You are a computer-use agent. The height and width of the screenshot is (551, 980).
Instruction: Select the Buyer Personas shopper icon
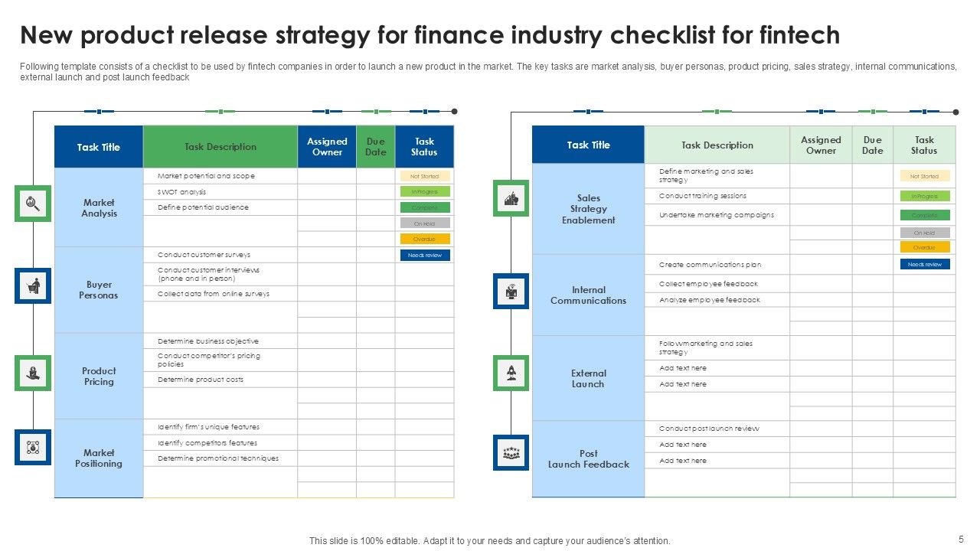33,287
